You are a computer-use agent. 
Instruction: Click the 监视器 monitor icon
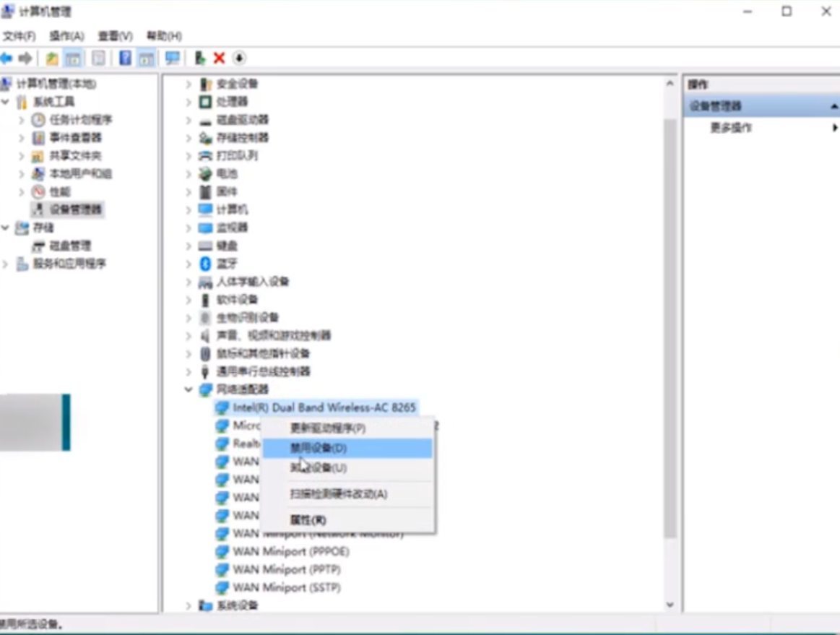point(205,228)
